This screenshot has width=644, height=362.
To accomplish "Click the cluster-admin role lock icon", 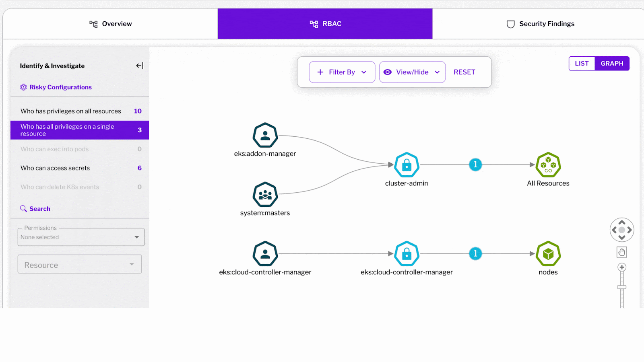I will [x=407, y=165].
